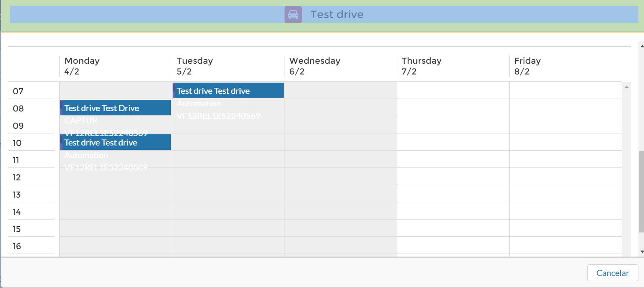
Task: Pick the Thursday 09:00 time slot
Action: point(453,125)
